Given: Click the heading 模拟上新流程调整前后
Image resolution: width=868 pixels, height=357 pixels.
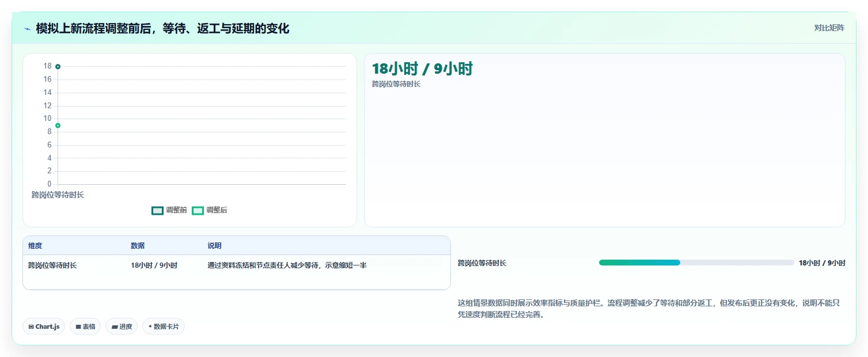Looking at the screenshot, I should pos(162,28).
